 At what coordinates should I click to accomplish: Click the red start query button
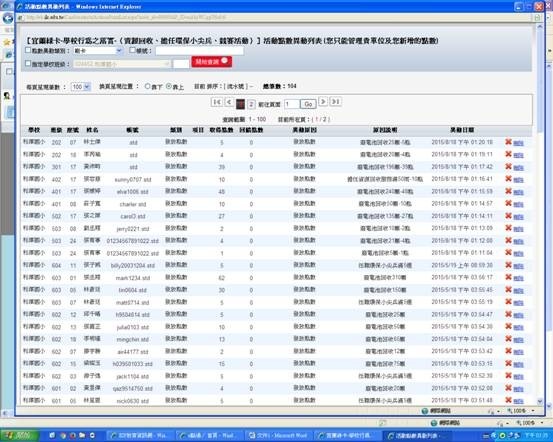point(212,62)
